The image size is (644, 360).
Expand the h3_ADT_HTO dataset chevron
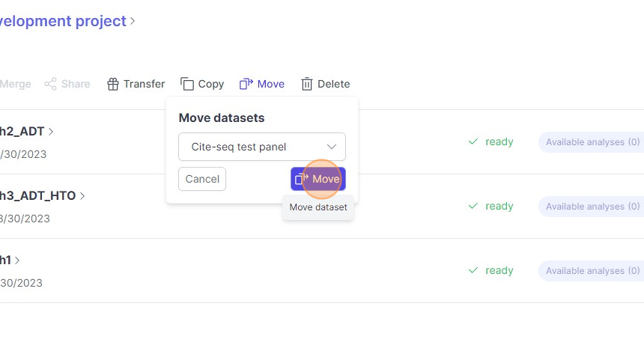point(82,196)
